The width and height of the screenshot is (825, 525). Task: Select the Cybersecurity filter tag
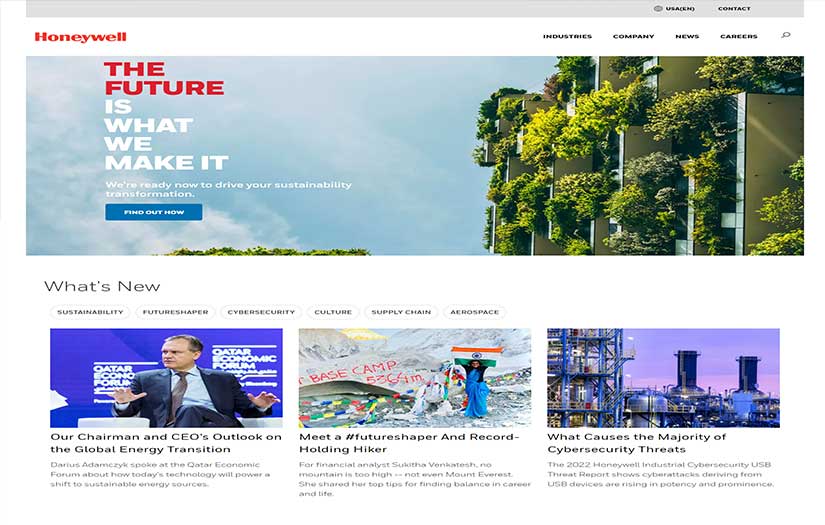click(261, 312)
